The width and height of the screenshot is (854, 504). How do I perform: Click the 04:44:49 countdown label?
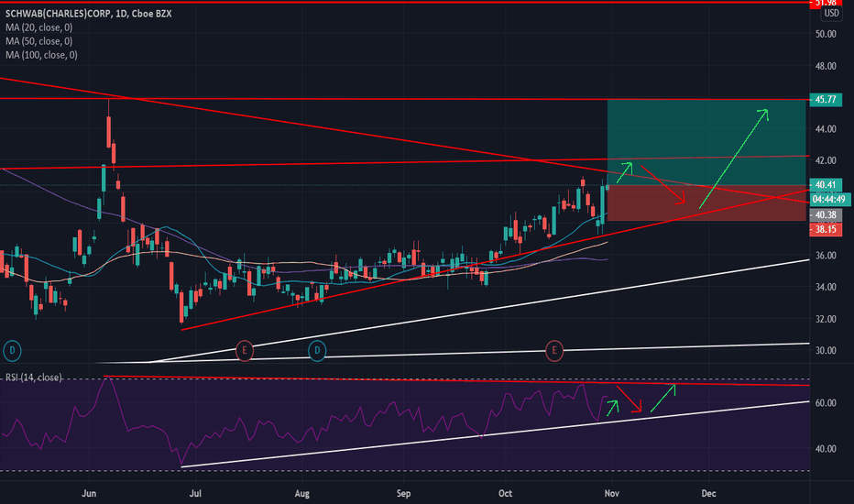tap(830, 200)
